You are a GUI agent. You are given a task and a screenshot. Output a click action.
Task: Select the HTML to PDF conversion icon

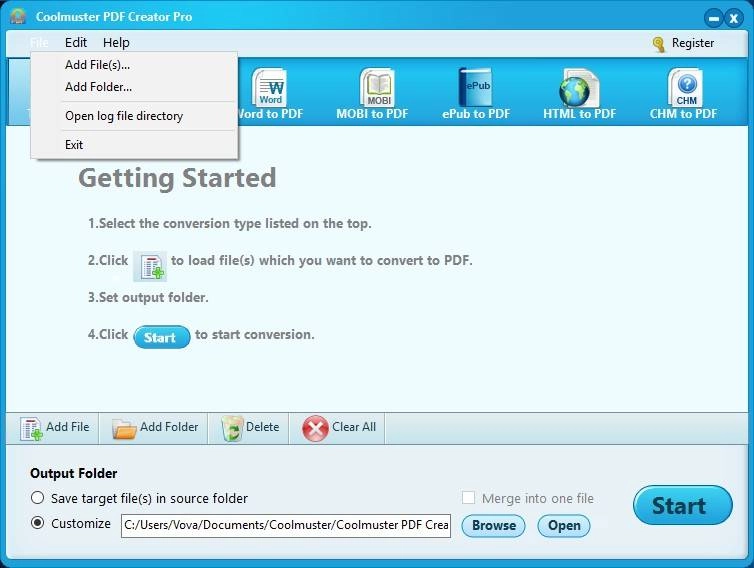coord(578,88)
